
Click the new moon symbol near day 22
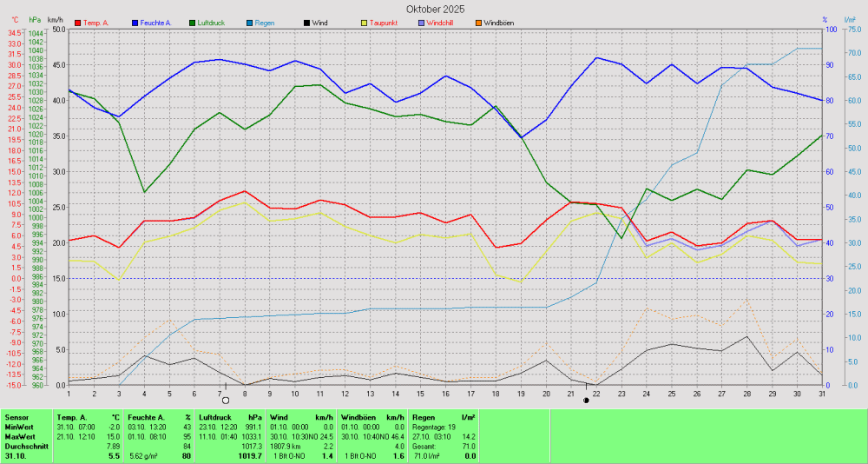click(587, 401)
